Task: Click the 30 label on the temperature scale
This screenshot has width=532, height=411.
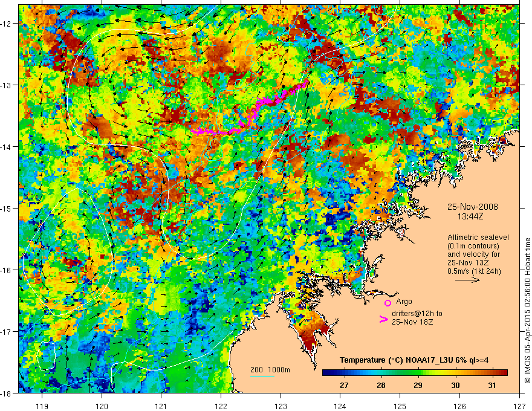Action: point(455,385)
